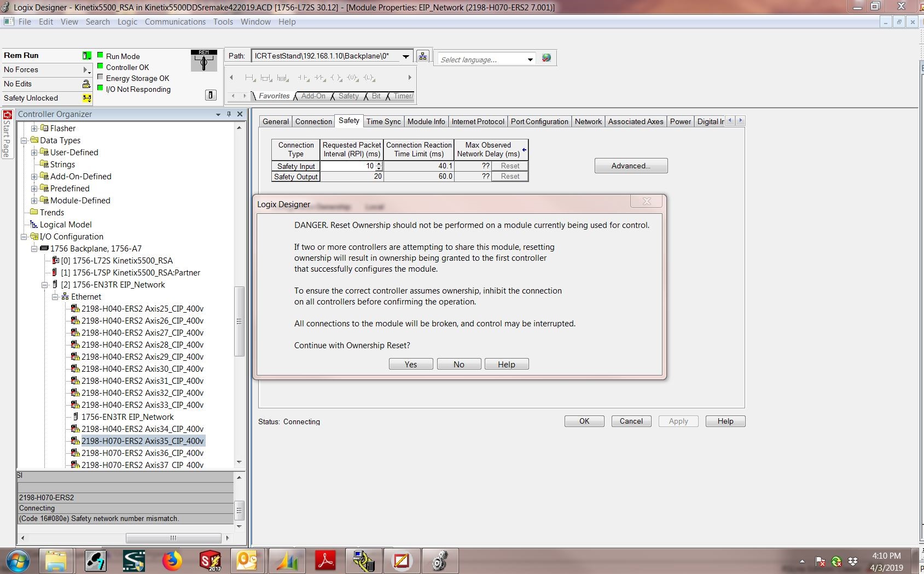Screen dimensions: 924x574
Task: Open the Module Info tab
Action: pyautogui.click(x=426, y=121)
